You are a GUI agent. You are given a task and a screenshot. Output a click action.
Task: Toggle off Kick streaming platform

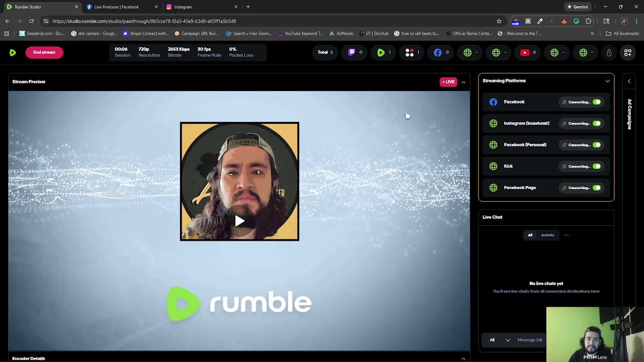[596, 166]
